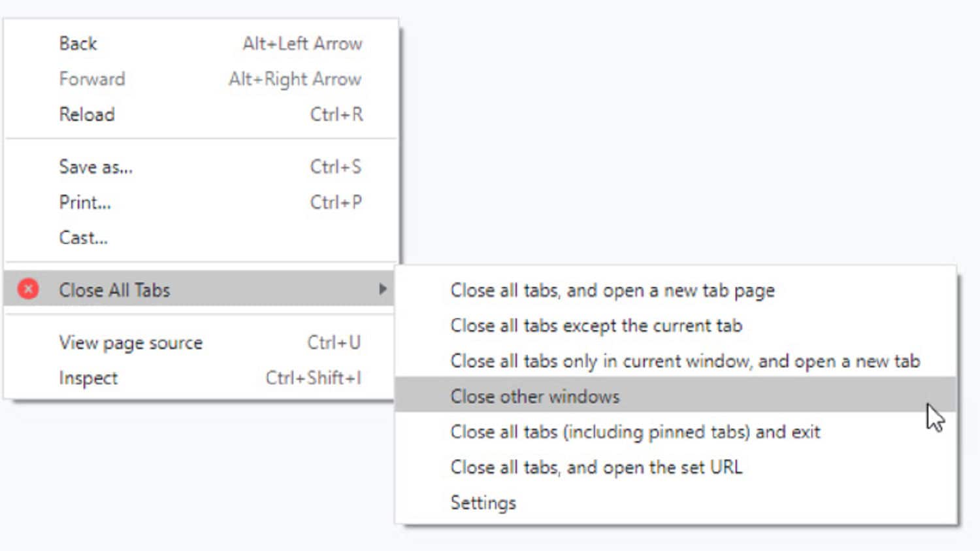Open Settings in the Close All Tabs submenu
Screen dimensions: 980x551
483,503
